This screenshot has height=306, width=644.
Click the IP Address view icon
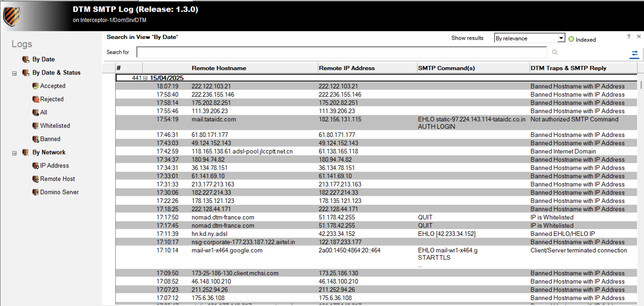(x=35, y=166)
